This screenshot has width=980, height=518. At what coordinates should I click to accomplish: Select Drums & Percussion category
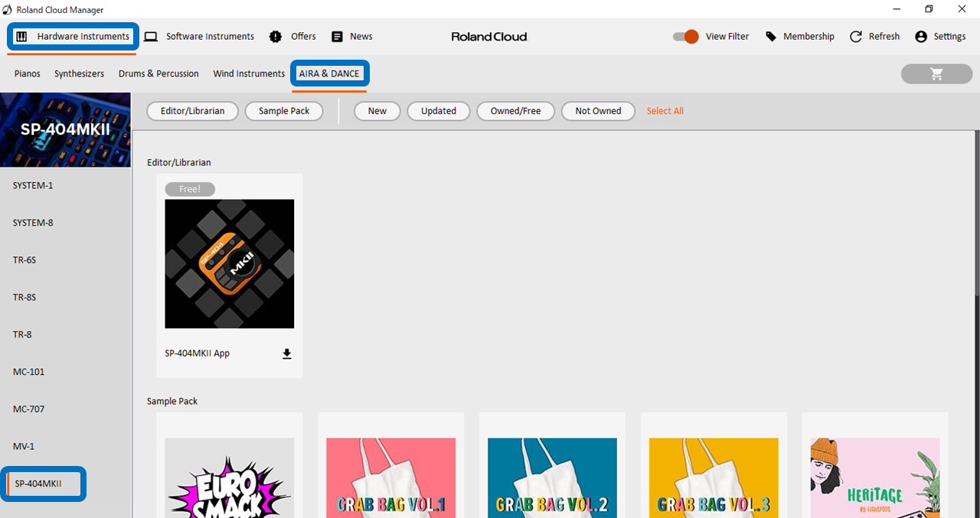(158, 73)
